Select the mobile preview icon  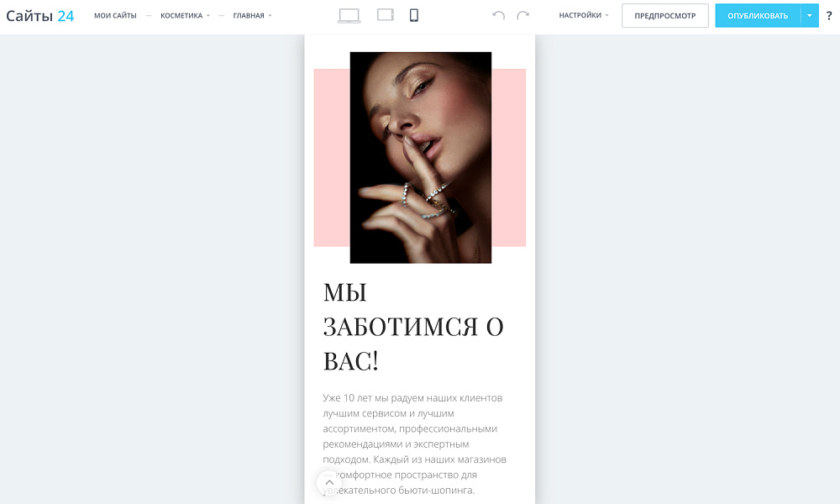tap(413, 14)
